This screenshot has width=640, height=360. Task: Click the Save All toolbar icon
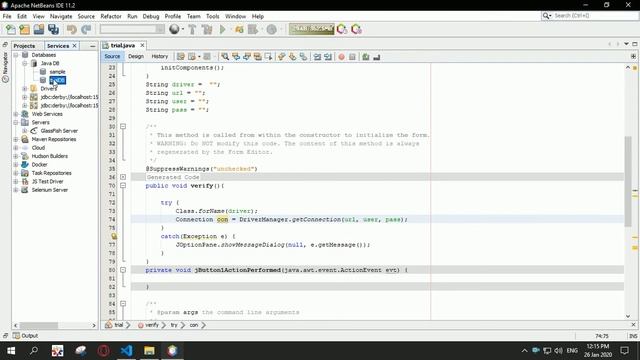[x=53, y=29]
